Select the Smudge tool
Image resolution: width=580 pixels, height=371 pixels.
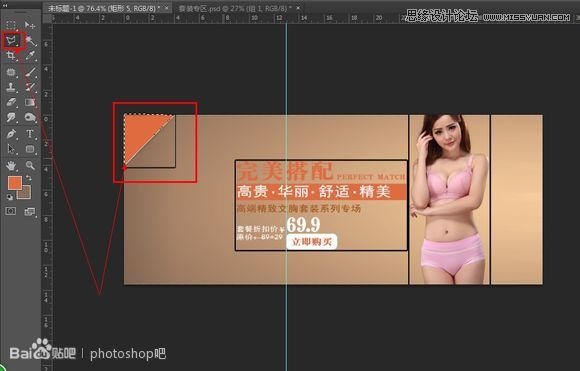[11, 118]
